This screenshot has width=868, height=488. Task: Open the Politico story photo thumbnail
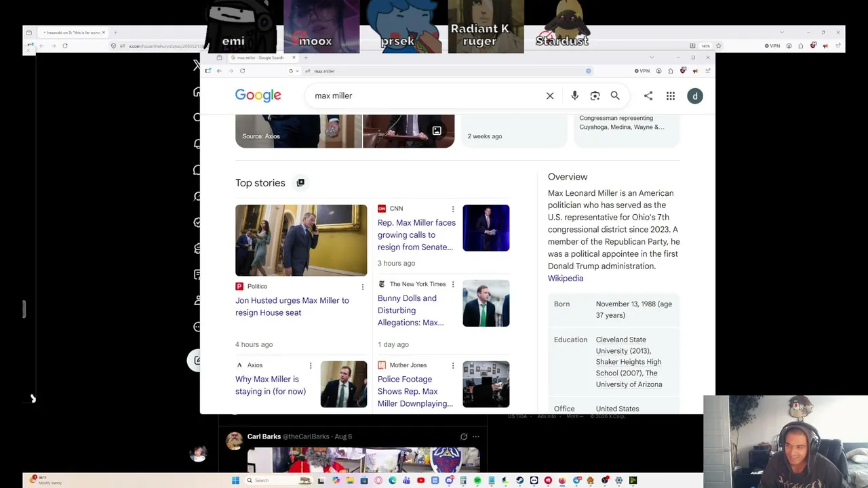(x=301, y=240)
